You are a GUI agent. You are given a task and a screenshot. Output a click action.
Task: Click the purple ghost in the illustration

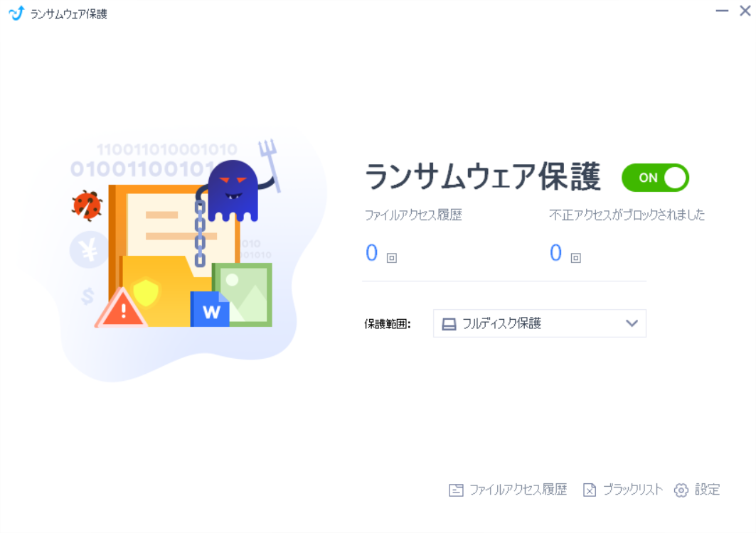(233, 191)
